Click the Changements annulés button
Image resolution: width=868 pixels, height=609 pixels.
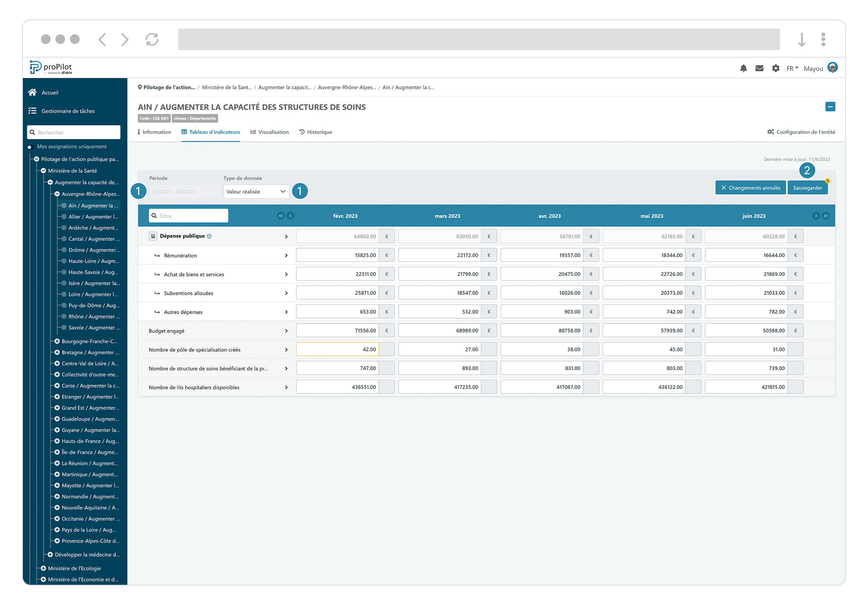tap(750, 188)
